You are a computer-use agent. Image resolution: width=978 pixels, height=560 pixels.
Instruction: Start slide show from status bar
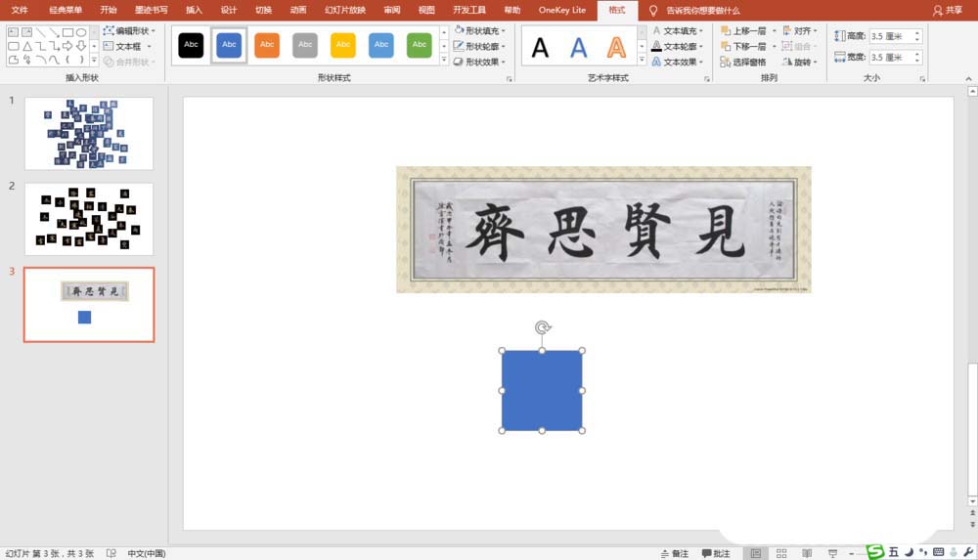832,553
